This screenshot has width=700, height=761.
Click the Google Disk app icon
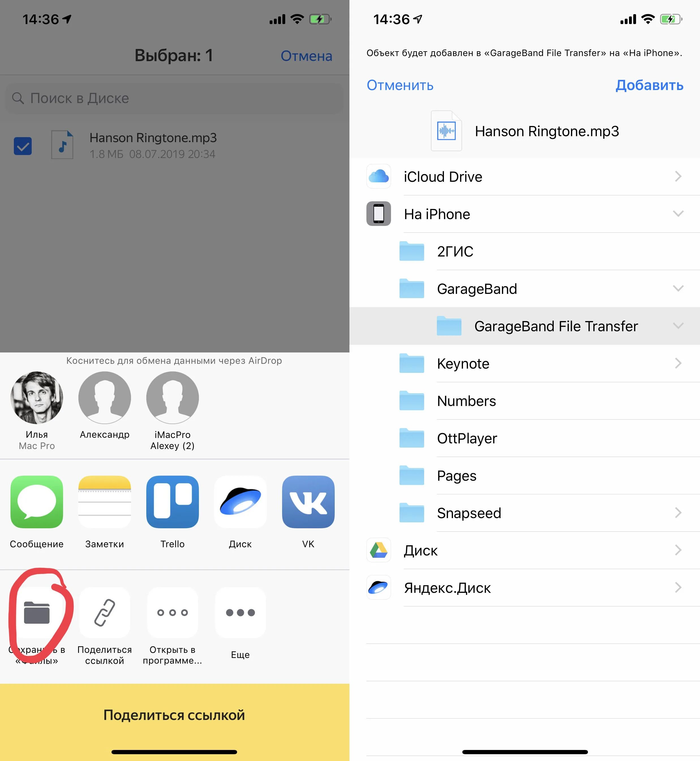pyautogui.click(x=378, y=550)
